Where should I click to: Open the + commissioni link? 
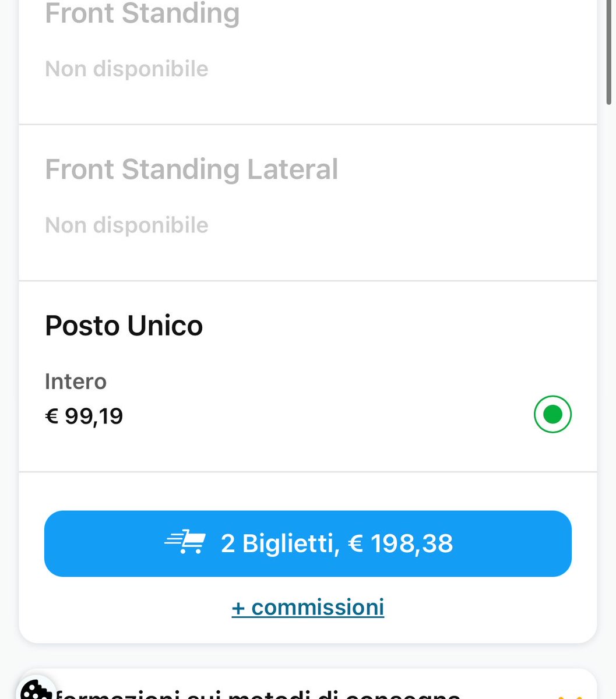pyautogui.click(x=308, y=607)
